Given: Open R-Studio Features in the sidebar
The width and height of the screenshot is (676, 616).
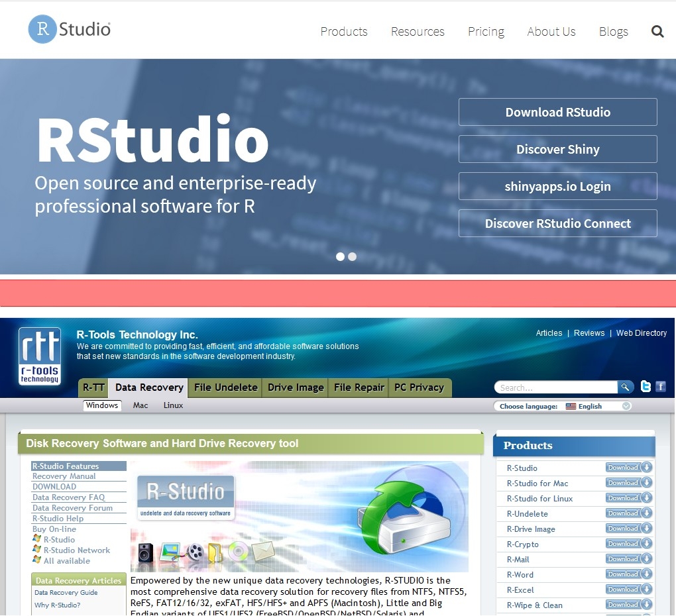Looking at the screenshot, I should pos(78,466).
